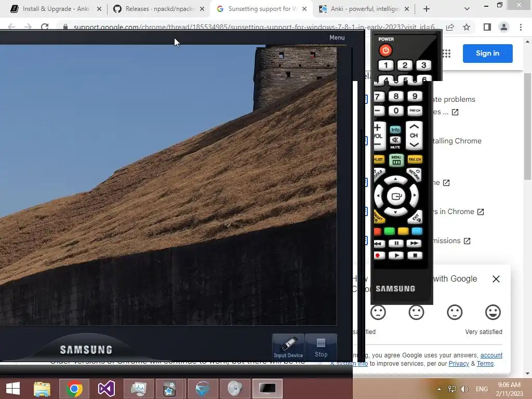
Task: Open the Privacy link
Action: pyautogui.click(x=459, y=363)
